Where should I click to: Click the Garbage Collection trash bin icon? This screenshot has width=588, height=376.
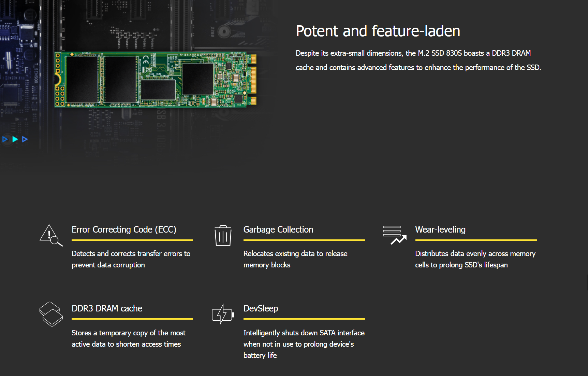(223, 235)
